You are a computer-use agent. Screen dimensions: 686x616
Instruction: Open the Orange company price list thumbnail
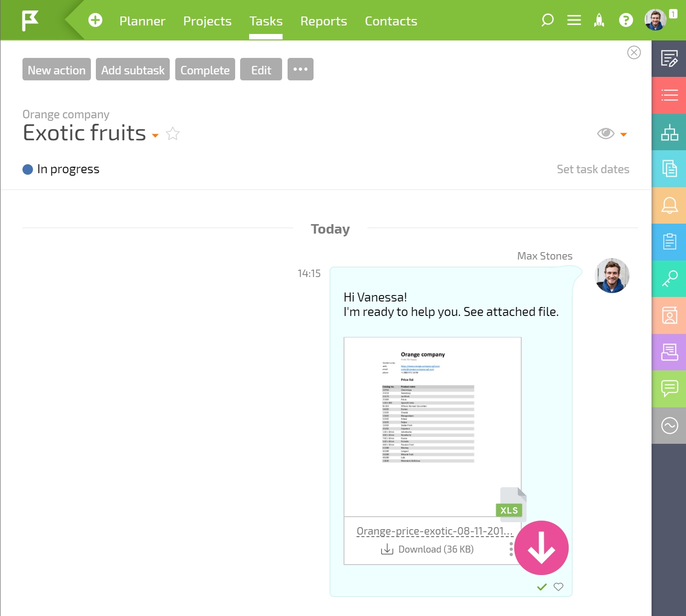pyautogui.click(x=432, y=427)
